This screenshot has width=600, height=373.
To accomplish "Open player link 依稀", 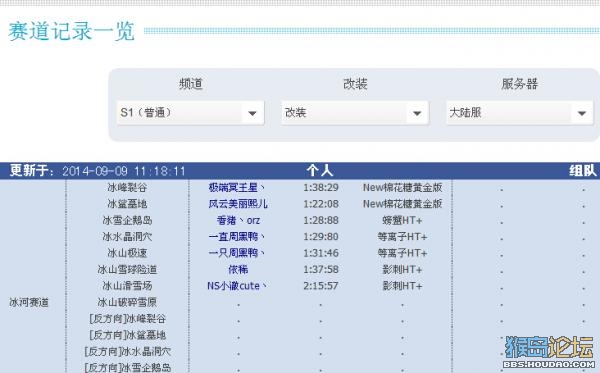I will click(238, 270).
